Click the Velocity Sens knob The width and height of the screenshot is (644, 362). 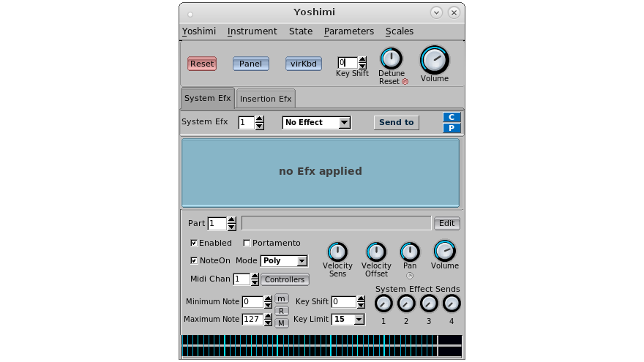point(337,252)
